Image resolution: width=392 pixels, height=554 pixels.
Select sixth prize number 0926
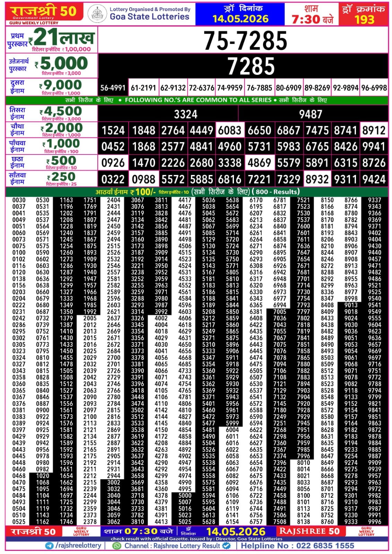tap(113, 163)
